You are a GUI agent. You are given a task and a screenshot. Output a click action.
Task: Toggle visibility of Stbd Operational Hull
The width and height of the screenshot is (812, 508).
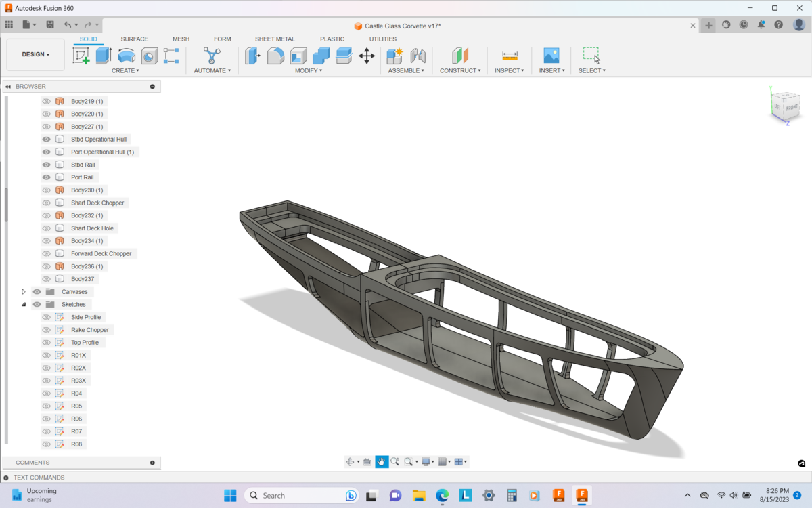point(47,140)
